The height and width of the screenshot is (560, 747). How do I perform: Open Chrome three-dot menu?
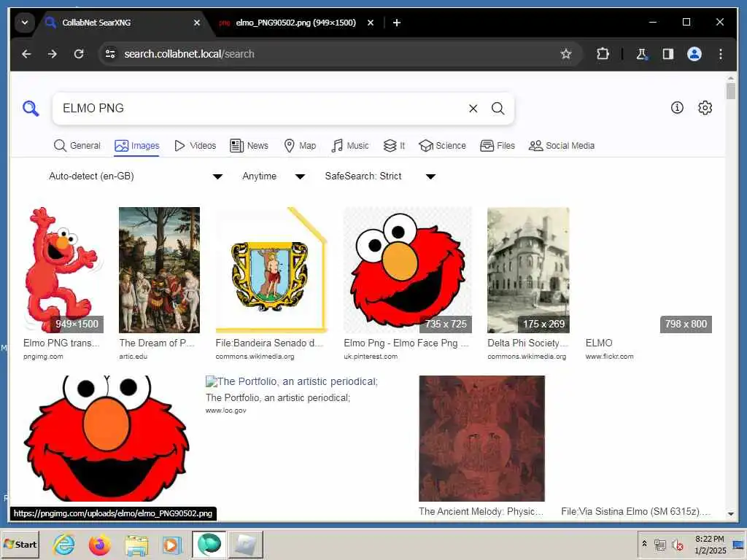pos(720,54)
